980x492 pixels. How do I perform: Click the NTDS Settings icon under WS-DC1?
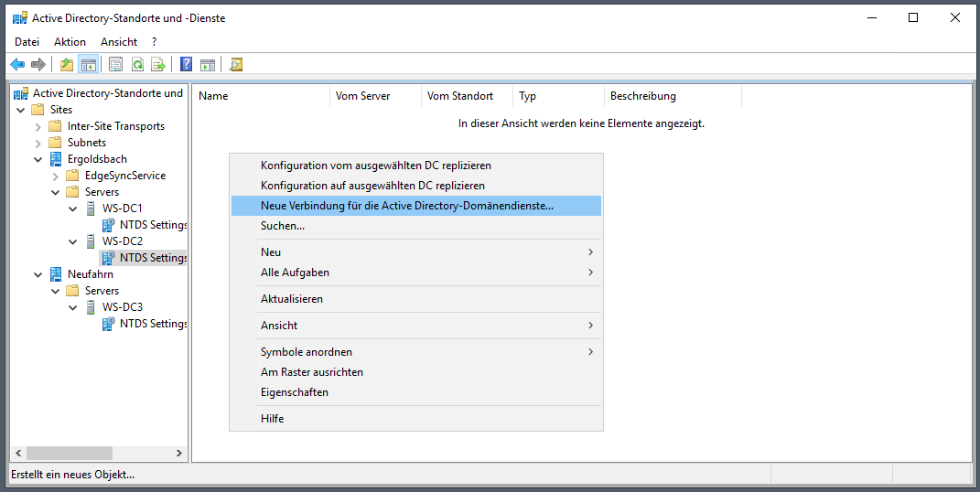click(x=109, y=225)
